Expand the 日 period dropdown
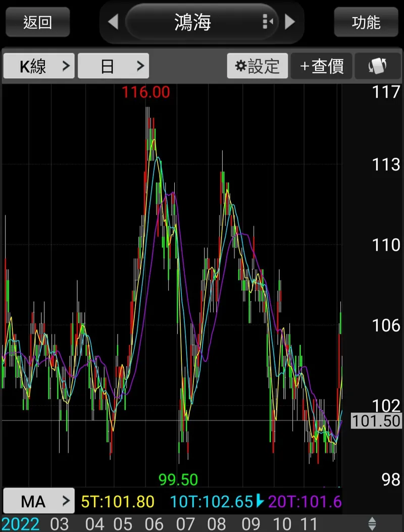Image resolution: width=404 pixels, height=532 pixels. (x=113, y=66)
